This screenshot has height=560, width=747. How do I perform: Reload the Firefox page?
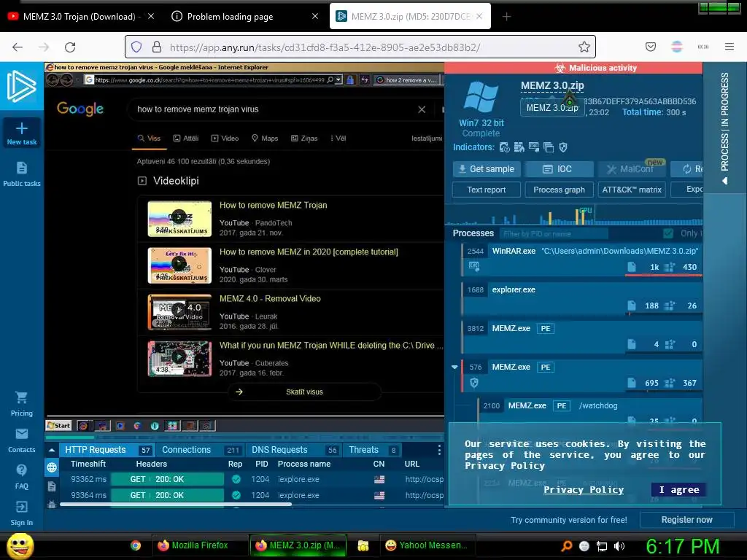pos(70,47)
